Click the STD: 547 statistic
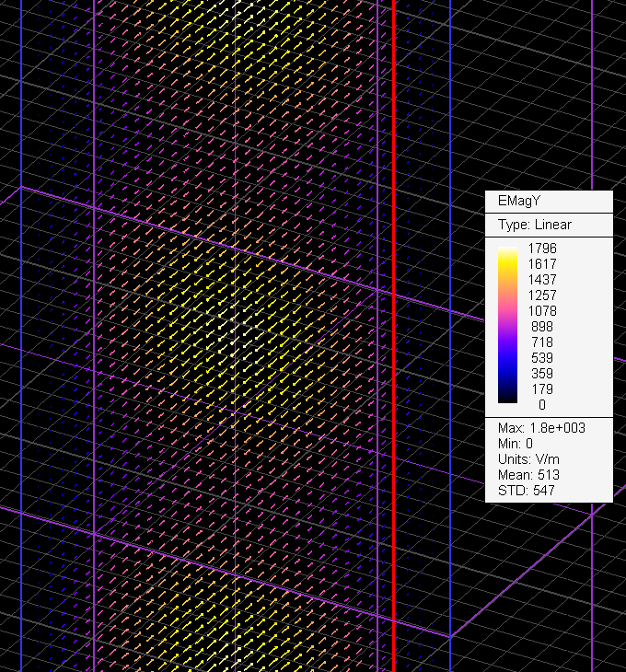The image size is (626, 672). [x=525, y=491]
